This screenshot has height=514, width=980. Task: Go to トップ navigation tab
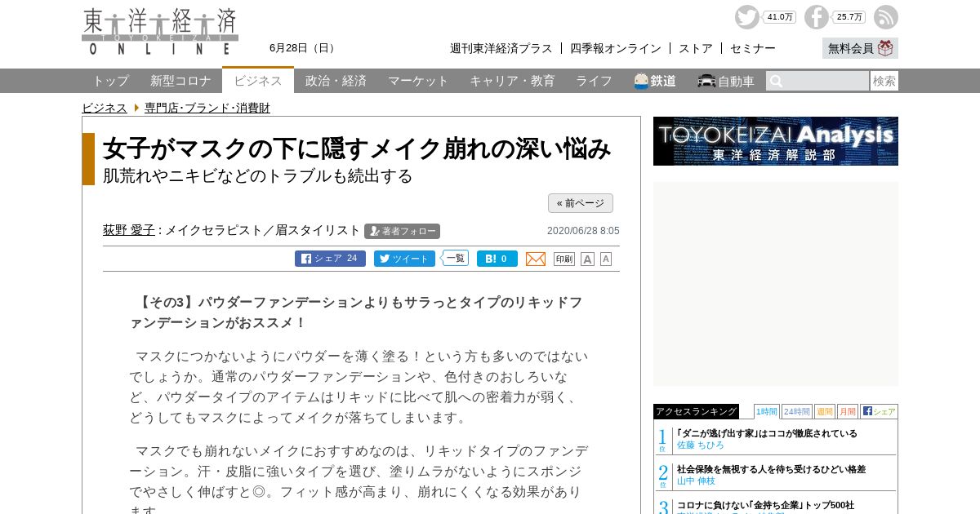click(x=110, y=81)
